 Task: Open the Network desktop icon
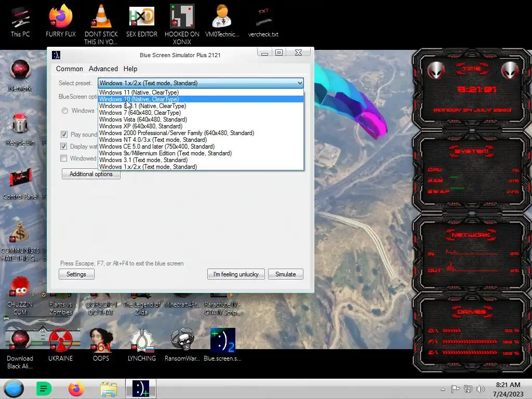click(x=20, y=75)
